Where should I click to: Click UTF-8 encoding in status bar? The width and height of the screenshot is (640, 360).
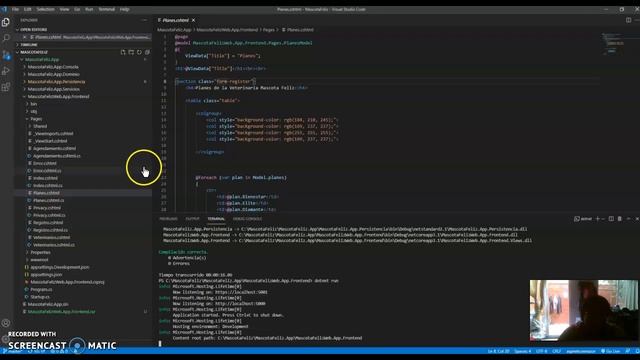pyautogui.click(x=541, y=351)
